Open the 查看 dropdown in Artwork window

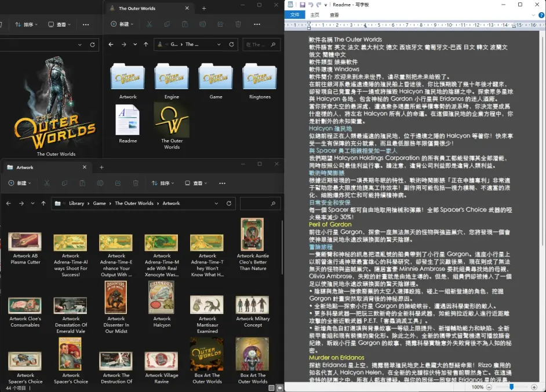pyautogui.click(x=196, y=183)
